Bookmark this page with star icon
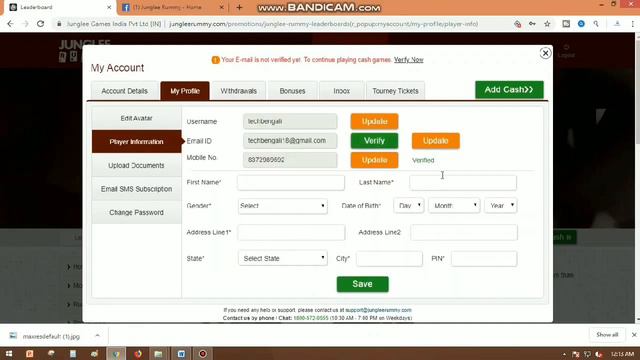640x360 pixels. pyautogui.click(x=547, y=24)
